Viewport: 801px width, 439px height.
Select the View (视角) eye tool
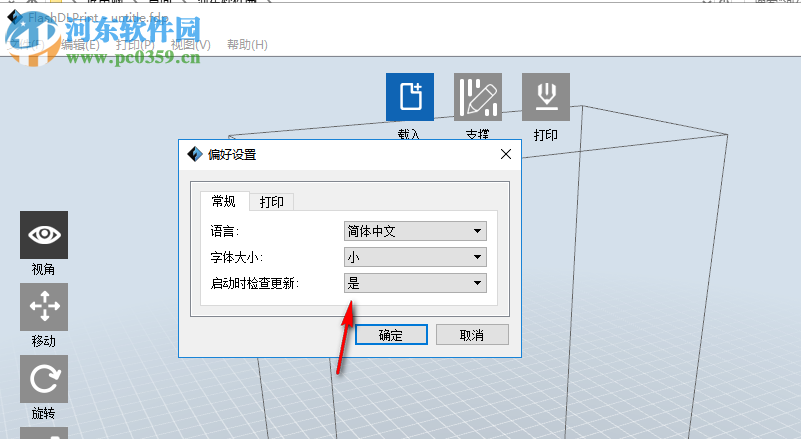44,235
